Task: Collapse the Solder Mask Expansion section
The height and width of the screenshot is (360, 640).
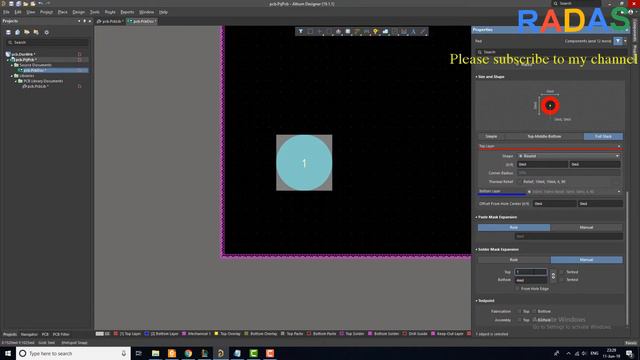Action: (476, 249)
